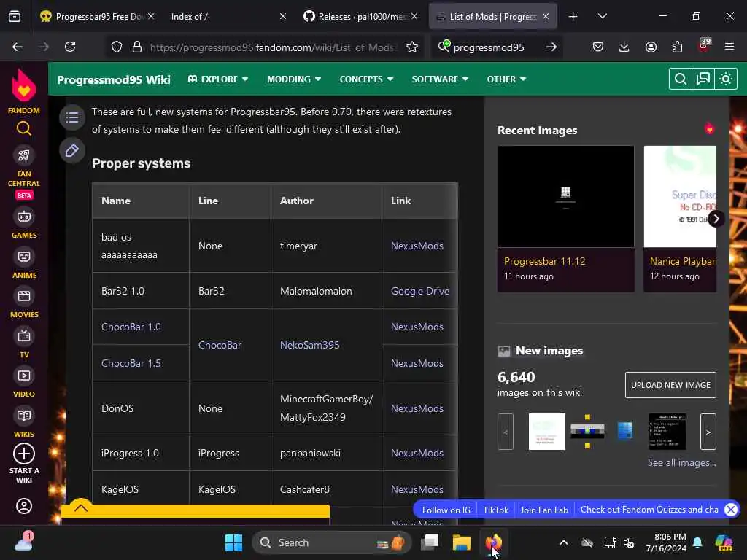The height and width of the screenshot is (560, 747).
Task: Open wiki search magnifier in green header
Action: [x=681, y=79]
